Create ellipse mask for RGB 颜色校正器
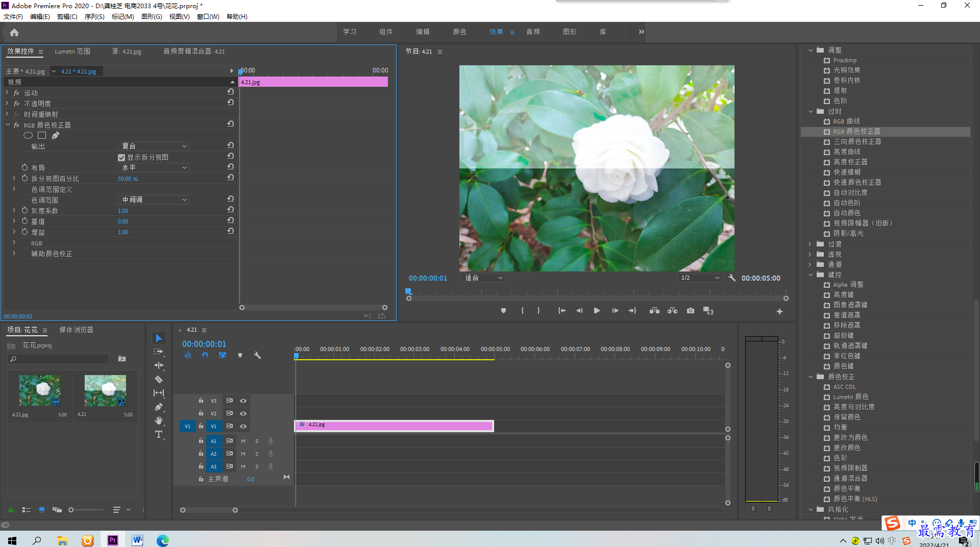 (28, 135)
